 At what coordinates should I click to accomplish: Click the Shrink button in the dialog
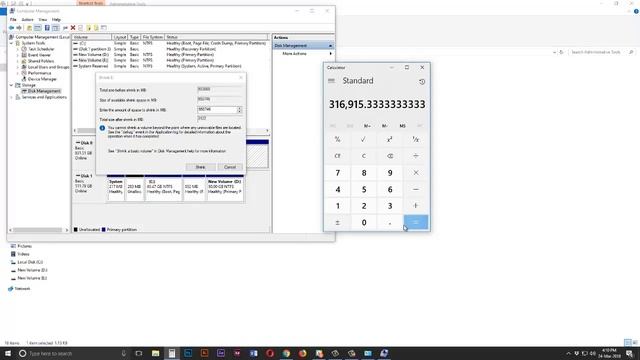coord(200,167)
